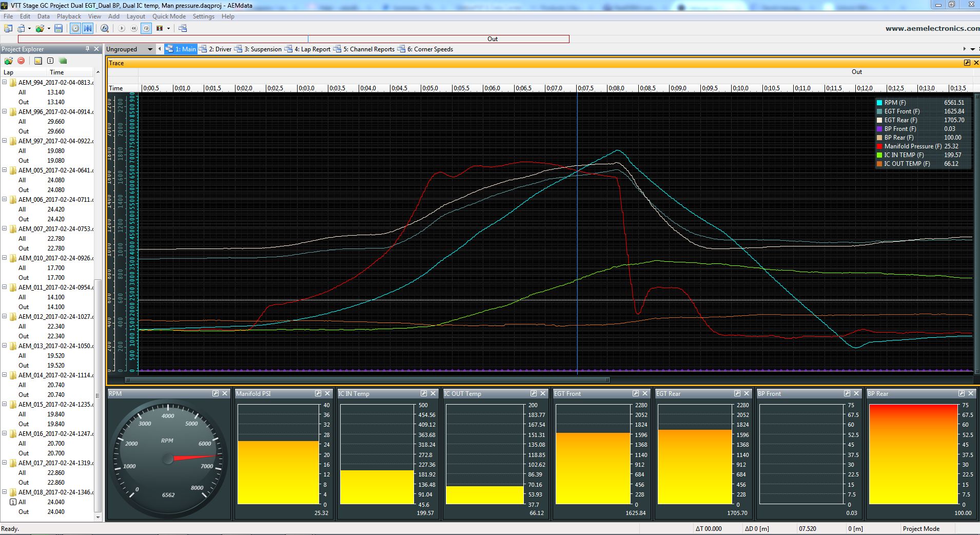Viewport: 980px width, 535px height.
Task: Collapse the AEM_018_2017-02-24-1346 tree node
Action: pos(5,492)
